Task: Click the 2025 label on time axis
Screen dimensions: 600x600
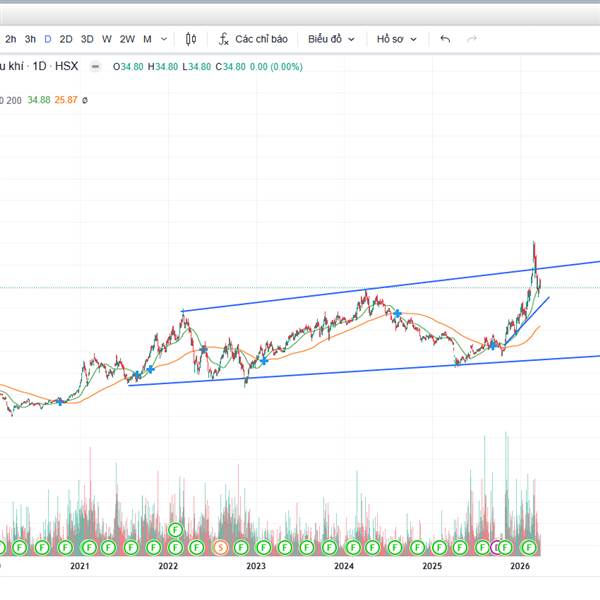Action: coord(432,566)
